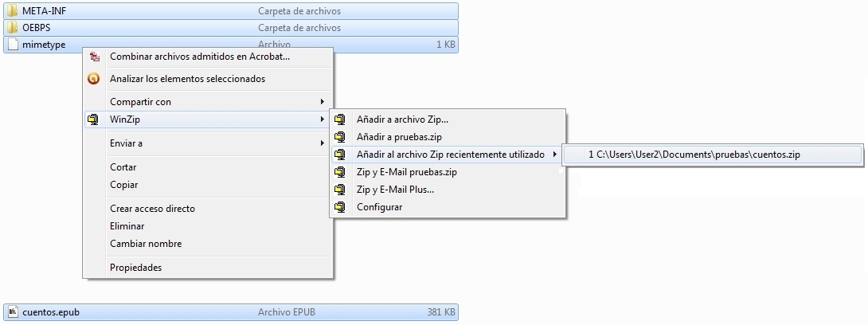This screenshot has width=868, height=325.
Task: Click icon beside recently used Zip entry
Action: [x=340, y=155]
